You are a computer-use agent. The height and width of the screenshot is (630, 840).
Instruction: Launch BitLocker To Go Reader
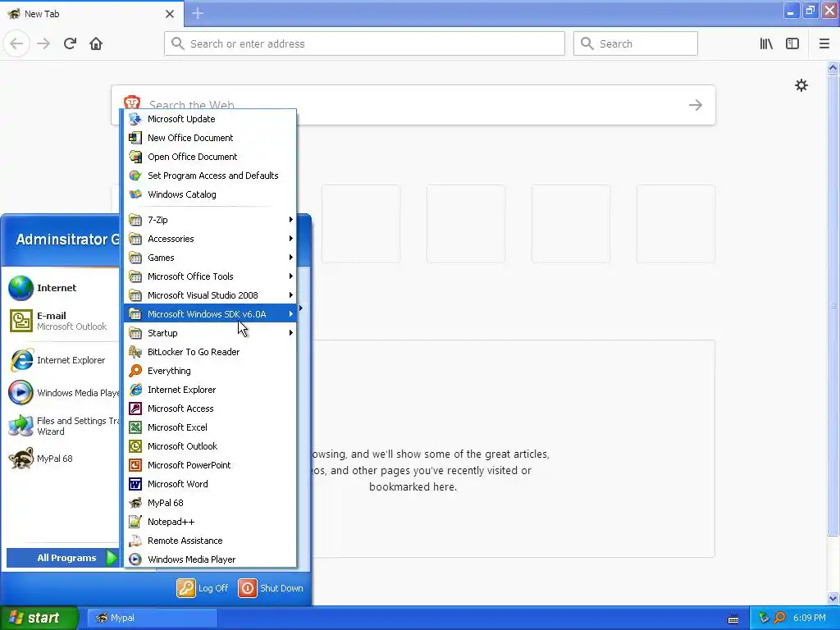[209, 351]
